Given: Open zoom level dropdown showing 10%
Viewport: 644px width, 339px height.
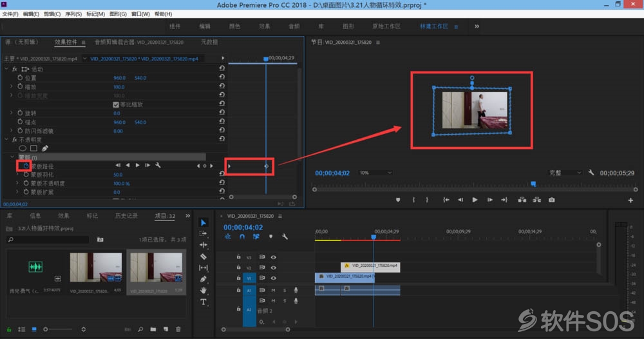Looking at the screenshot, I should click(375, 173).
